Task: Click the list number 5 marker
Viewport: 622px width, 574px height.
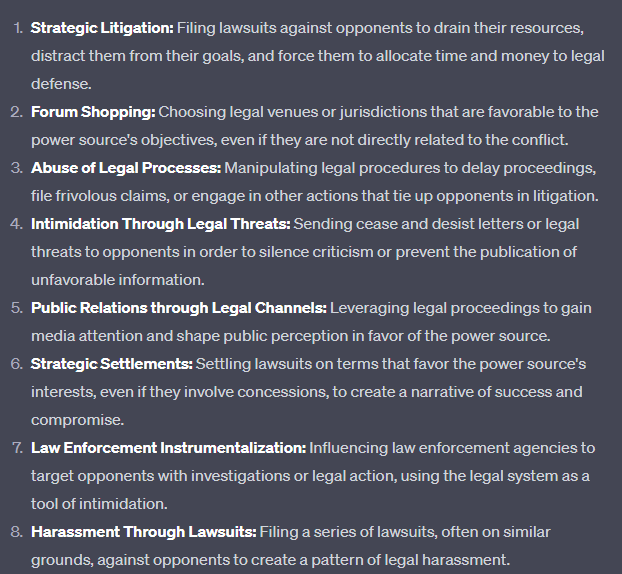Action: pos(15,307)
